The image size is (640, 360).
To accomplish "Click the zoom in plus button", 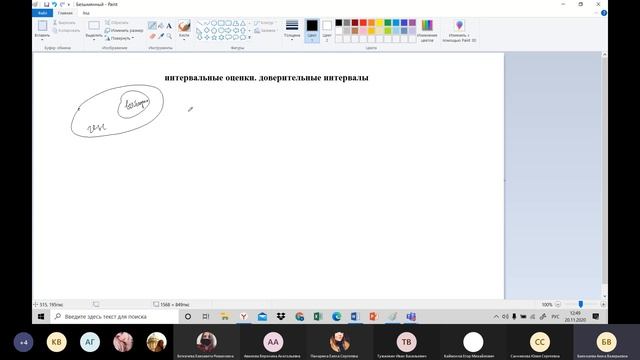I will [x=603, y=304].
